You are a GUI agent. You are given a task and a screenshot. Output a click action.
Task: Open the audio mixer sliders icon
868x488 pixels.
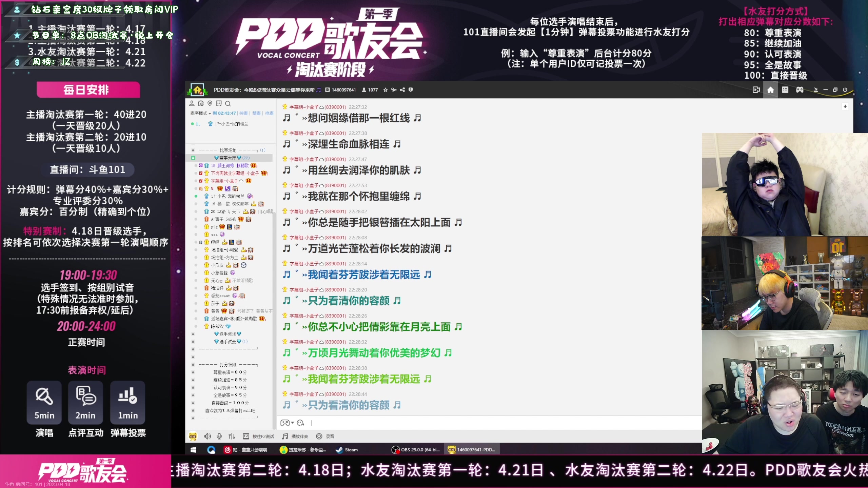(x=232, y=437)
